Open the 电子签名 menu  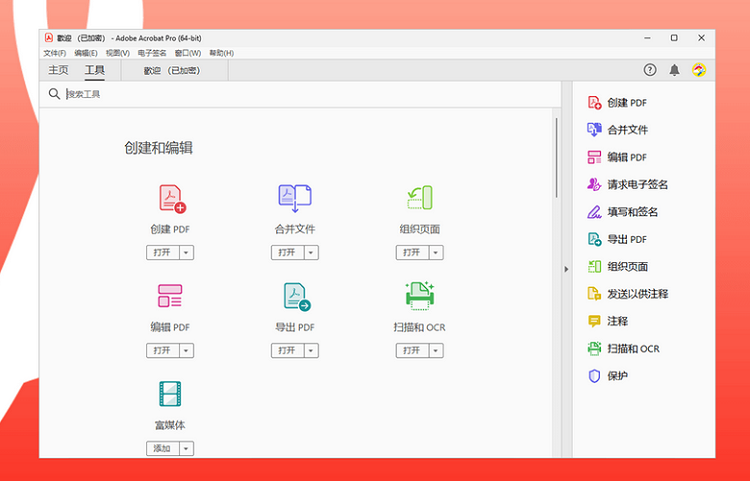(x=152, y=53)
